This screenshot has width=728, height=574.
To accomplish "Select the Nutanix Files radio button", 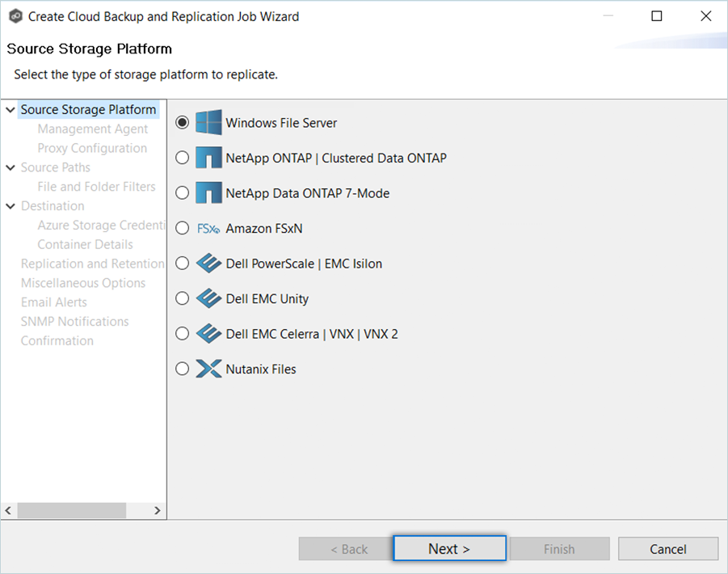I will pos(183,369).
